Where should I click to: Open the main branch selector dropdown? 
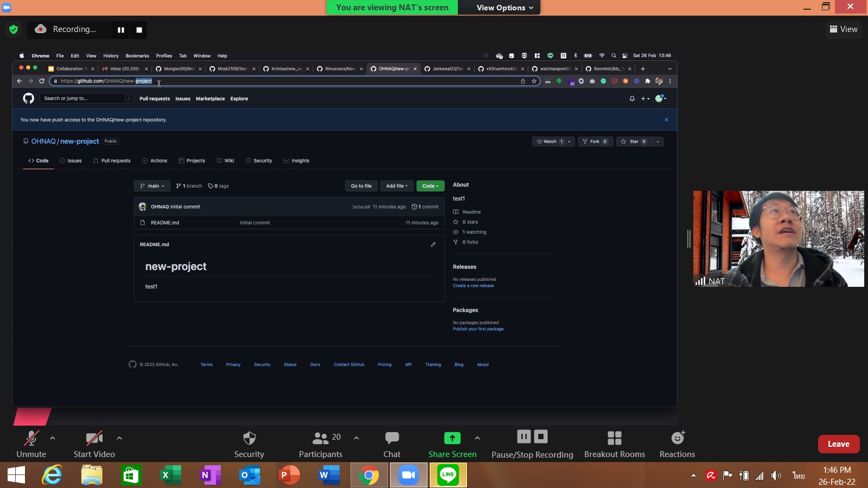(152, 186)
